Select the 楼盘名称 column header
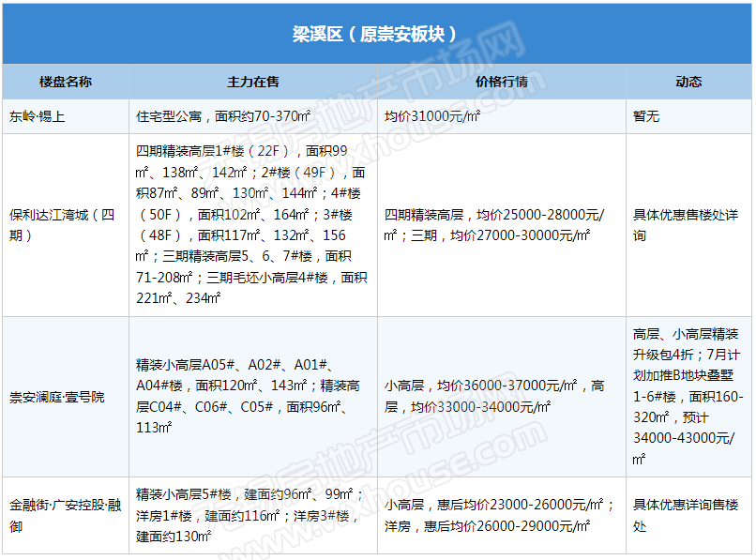756x560 pixels. (66, 82)
